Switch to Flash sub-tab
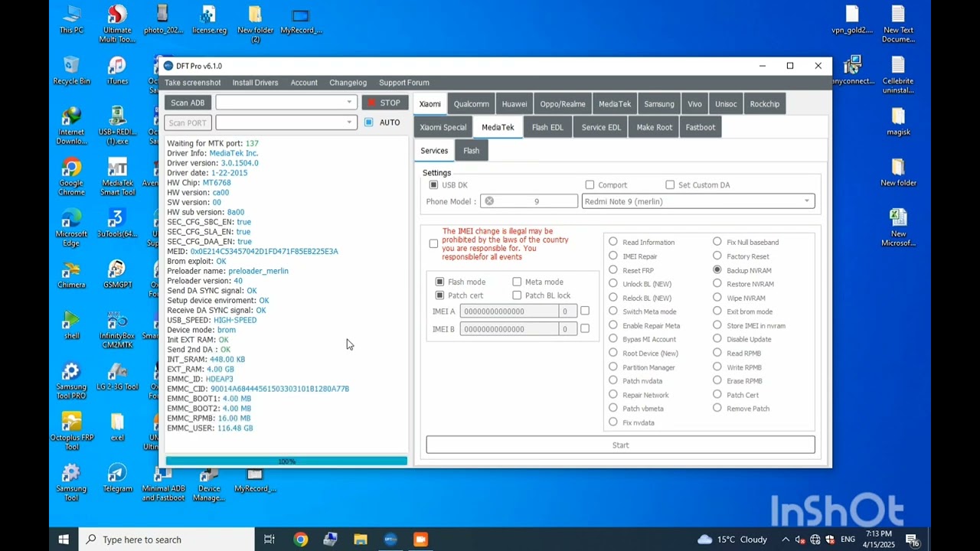This screenshot has width=980, height=551. pyautogui.click(x=471, y=151)
